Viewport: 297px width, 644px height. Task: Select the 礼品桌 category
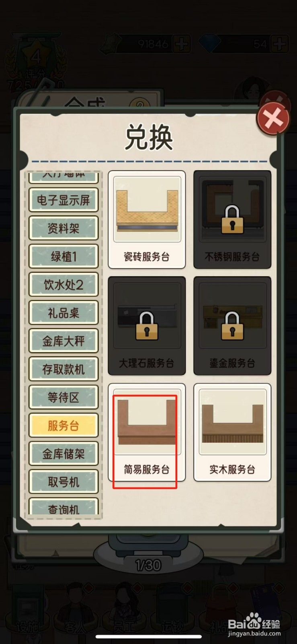(63, 313)
